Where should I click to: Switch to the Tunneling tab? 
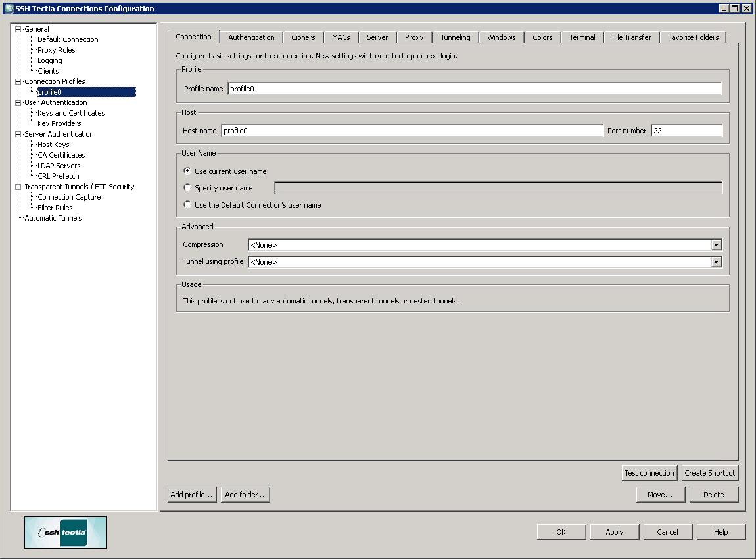pyautogui.click(x=455, y=37)
